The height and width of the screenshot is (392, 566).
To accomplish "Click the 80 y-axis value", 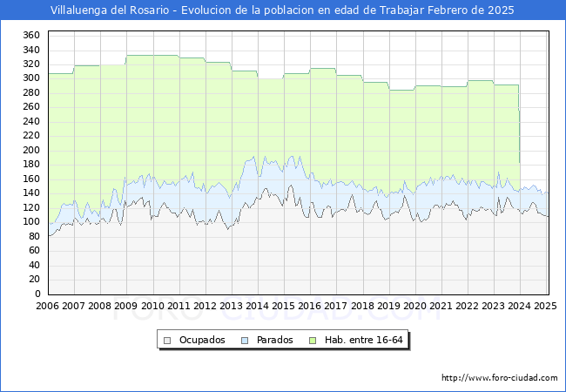I will [x=34, y=236].
